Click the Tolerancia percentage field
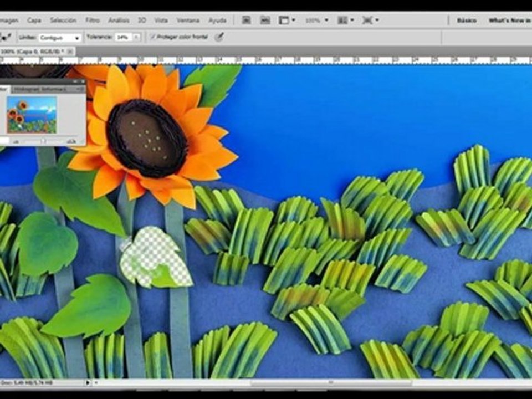Viewport: 532px width, 399px height. pos(124,37)
